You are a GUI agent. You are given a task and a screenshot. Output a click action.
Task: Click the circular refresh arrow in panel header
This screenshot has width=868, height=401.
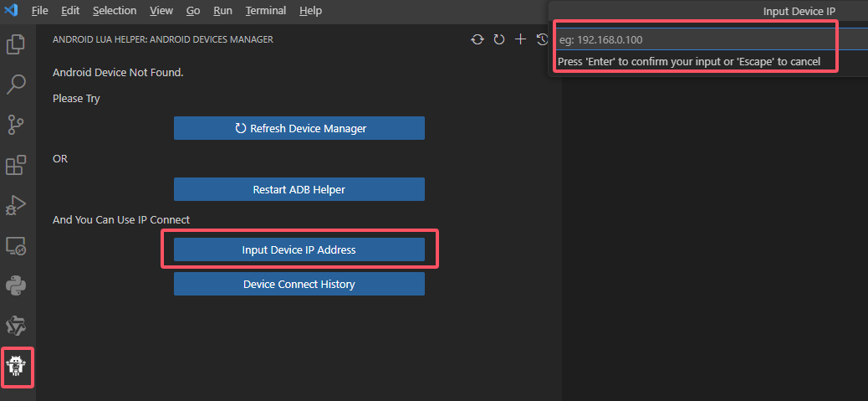point(499,39)
